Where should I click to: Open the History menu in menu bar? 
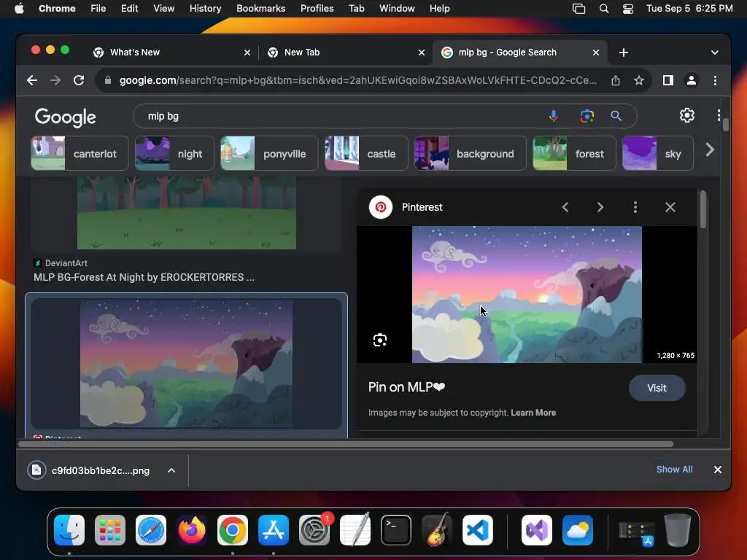[205, 9]
